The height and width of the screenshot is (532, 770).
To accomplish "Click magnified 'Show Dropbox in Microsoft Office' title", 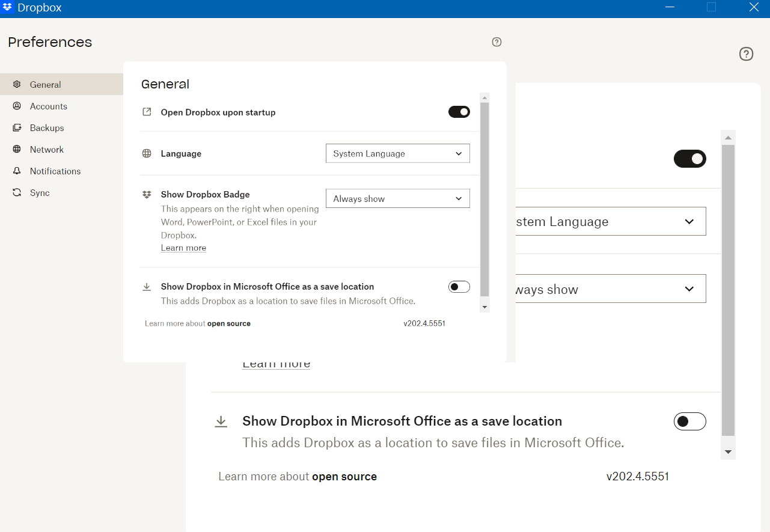I will pyautogui.click(x=402, y=421).
